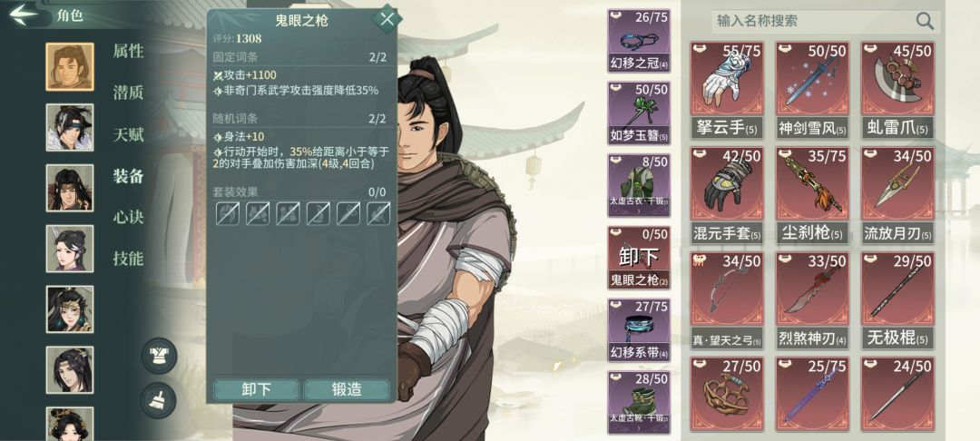Close the 鬼眼之枪 detail panel
980x441 pixels.
tap(387, 19)
